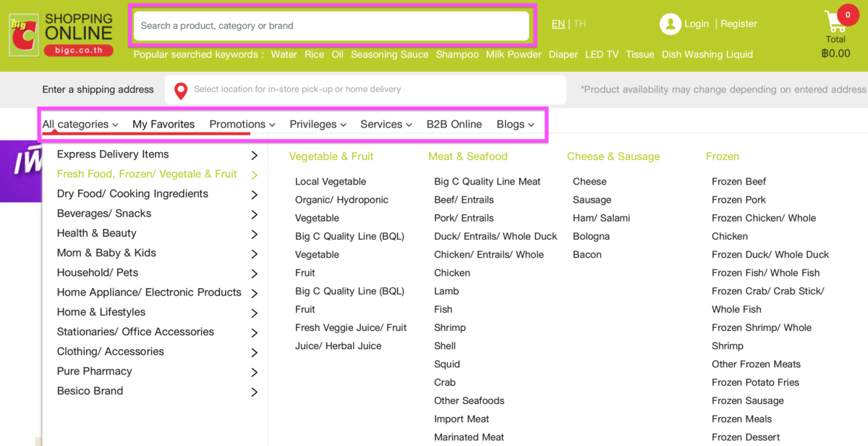This screenshot has width=868, height=446.
Task: Expand Pure Pharmacy submenu arrow
Action: [254, 372]
